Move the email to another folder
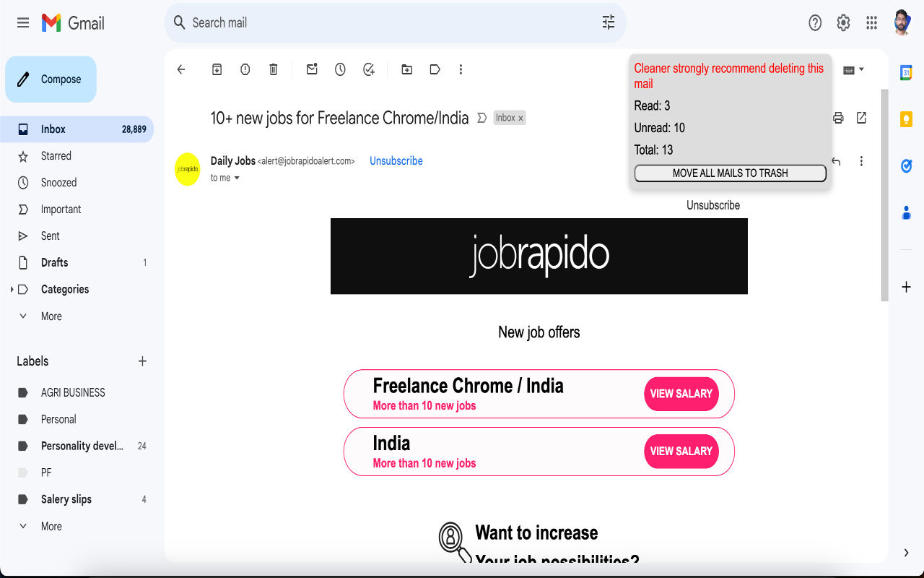 tap(406, 69)
